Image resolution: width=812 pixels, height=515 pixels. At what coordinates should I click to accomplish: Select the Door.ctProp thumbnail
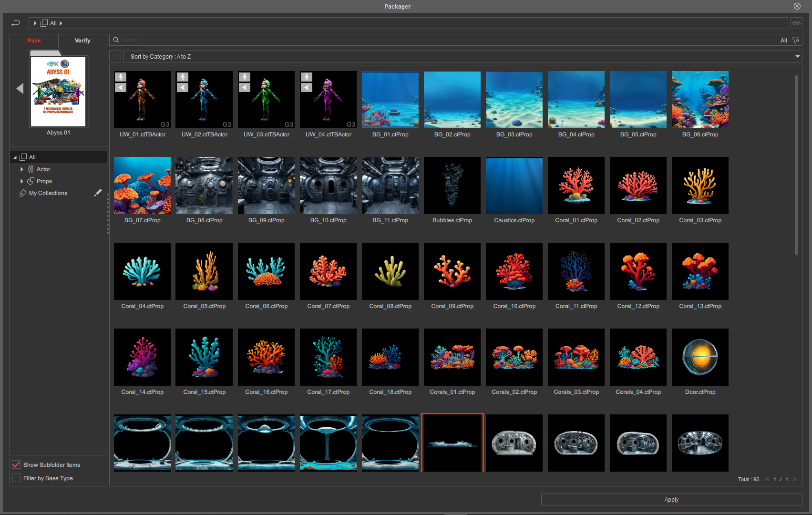point(700,357)
